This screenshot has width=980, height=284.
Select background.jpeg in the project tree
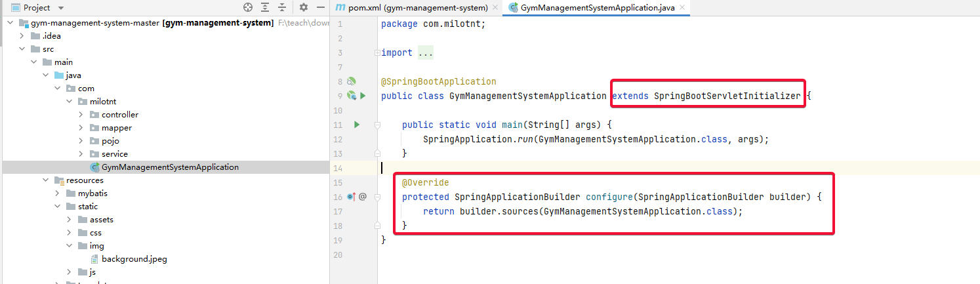(134, 259)
